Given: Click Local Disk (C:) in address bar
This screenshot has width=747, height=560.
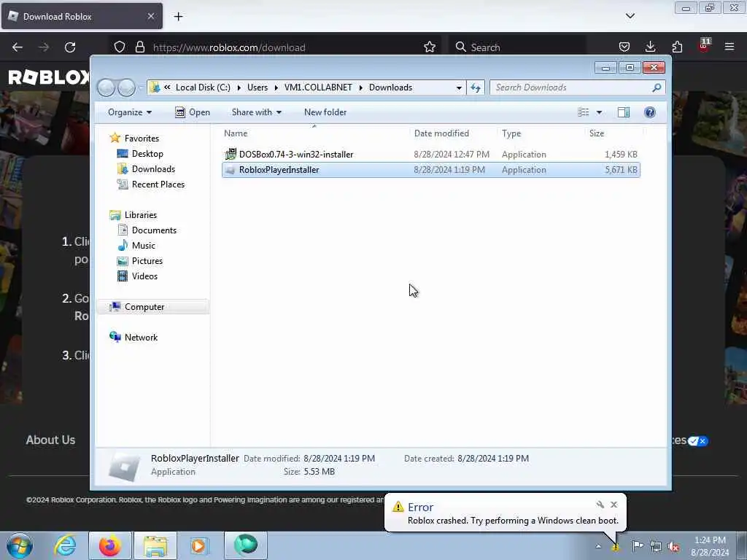Looking at the screenshot, I should click(203, 87).
